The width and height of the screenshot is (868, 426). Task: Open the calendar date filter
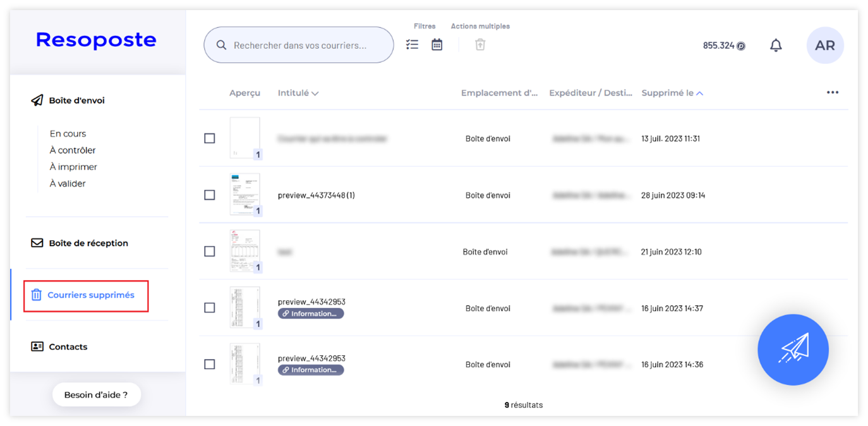(x=437, y=45)
